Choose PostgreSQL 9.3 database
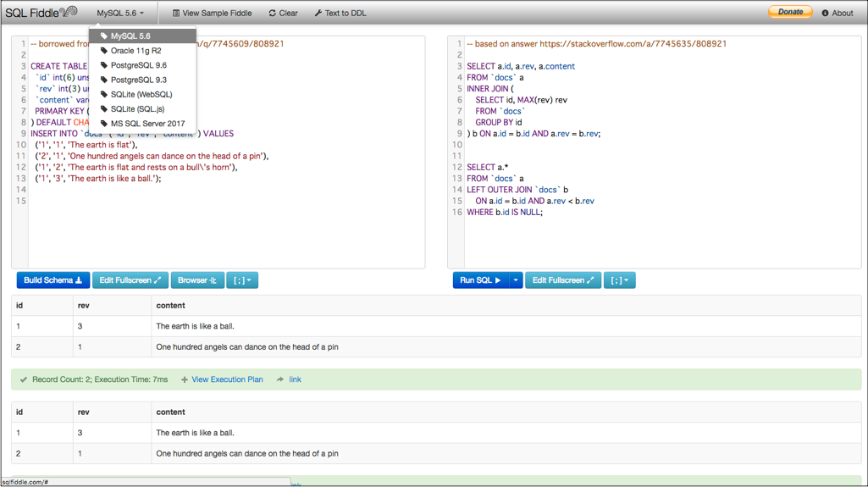The width and height of the screenshot is (868, 487). click(x=143, y=80)
